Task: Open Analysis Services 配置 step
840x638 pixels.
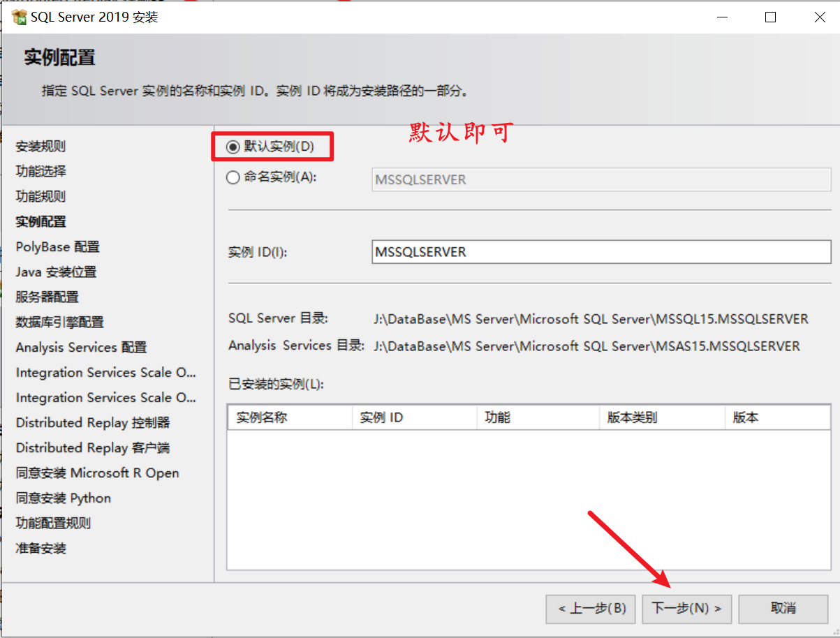Action: tap(81, 348)
